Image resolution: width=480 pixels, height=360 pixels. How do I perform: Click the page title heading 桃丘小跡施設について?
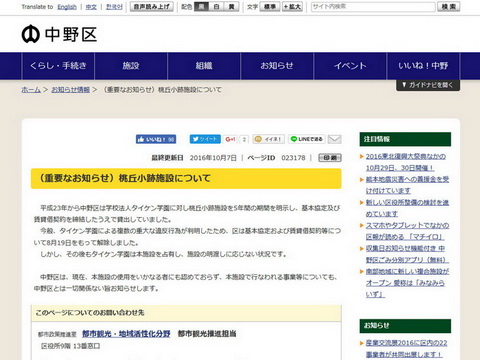tap(186, 178)
